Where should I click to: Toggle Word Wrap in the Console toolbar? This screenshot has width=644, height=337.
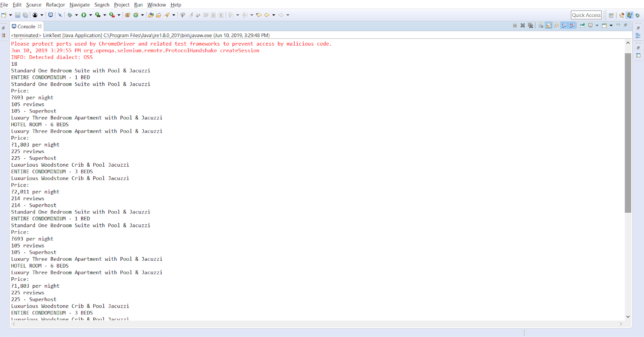click(x=556, y=25)
